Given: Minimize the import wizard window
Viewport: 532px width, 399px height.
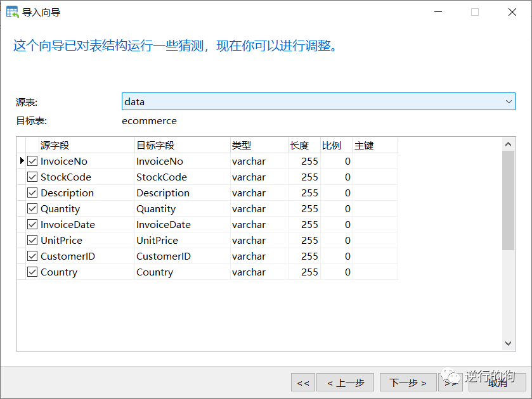Looking at the screenshot, I should pos(438,12).
